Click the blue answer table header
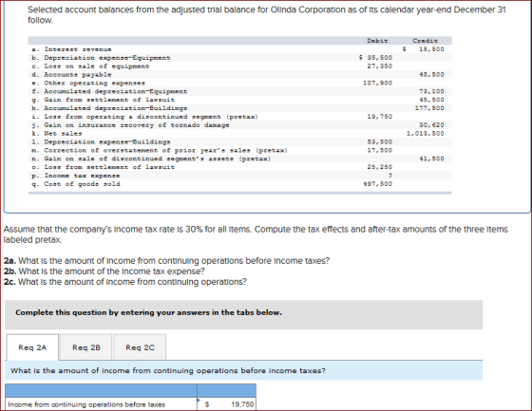Viewport: 532px width, 411px height. [x=131, y=391]
